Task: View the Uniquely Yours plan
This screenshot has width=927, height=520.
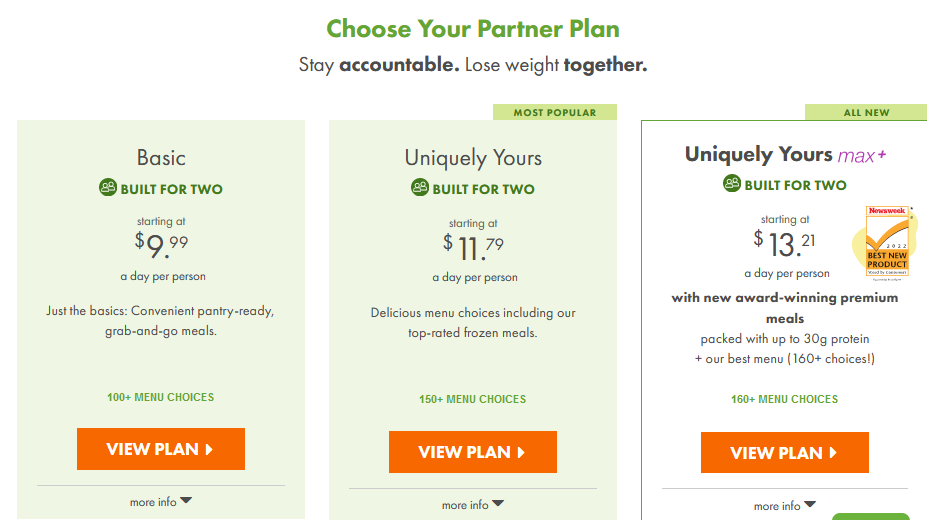Action: point(473,452)
